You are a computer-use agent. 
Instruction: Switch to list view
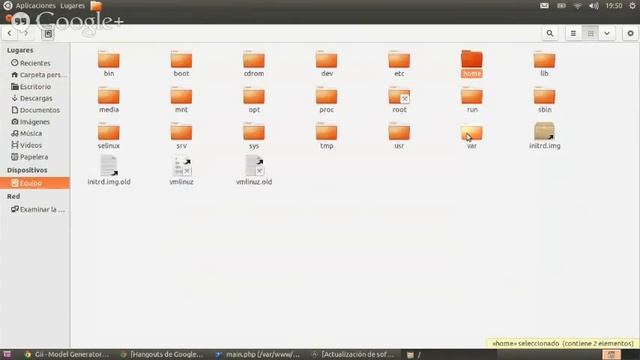pos(573,33)
